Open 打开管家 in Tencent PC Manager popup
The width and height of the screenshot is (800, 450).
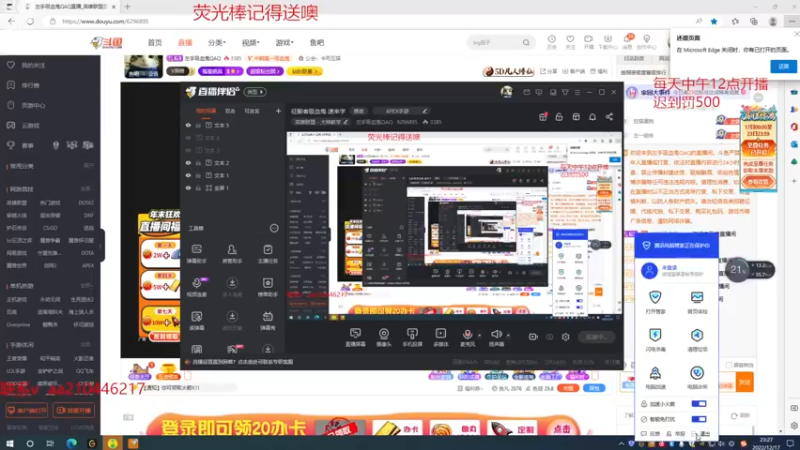tap(655, 302)
